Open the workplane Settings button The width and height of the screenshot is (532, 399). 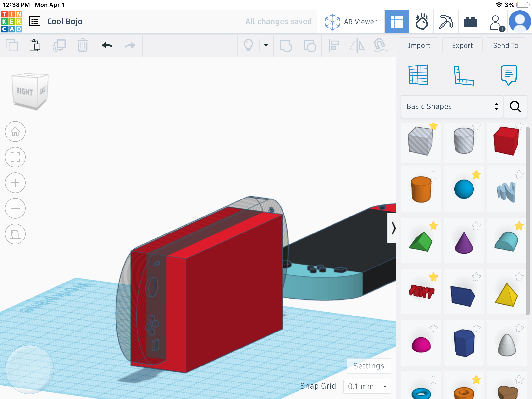pos(369,366)
